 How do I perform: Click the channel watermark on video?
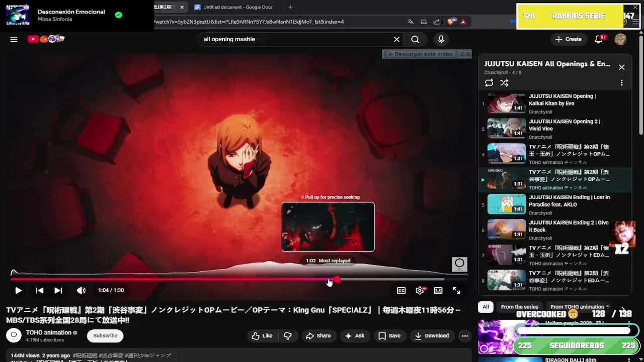click(459, 264)
